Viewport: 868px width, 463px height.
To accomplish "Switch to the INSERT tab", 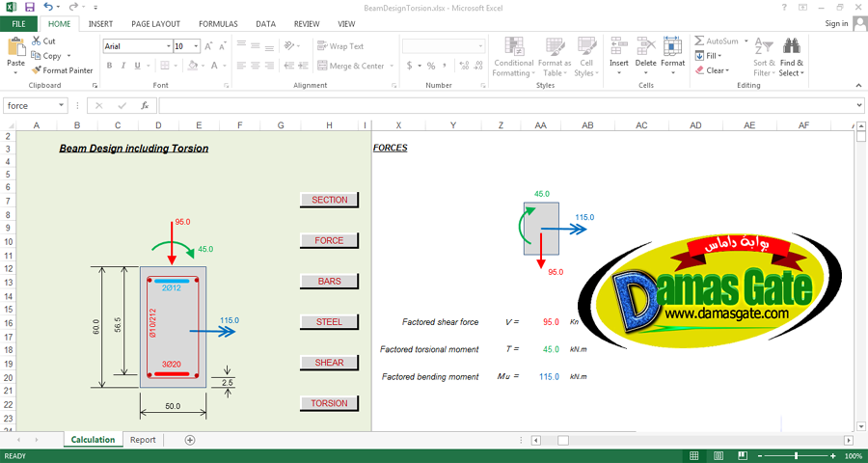I will (100, 24).
